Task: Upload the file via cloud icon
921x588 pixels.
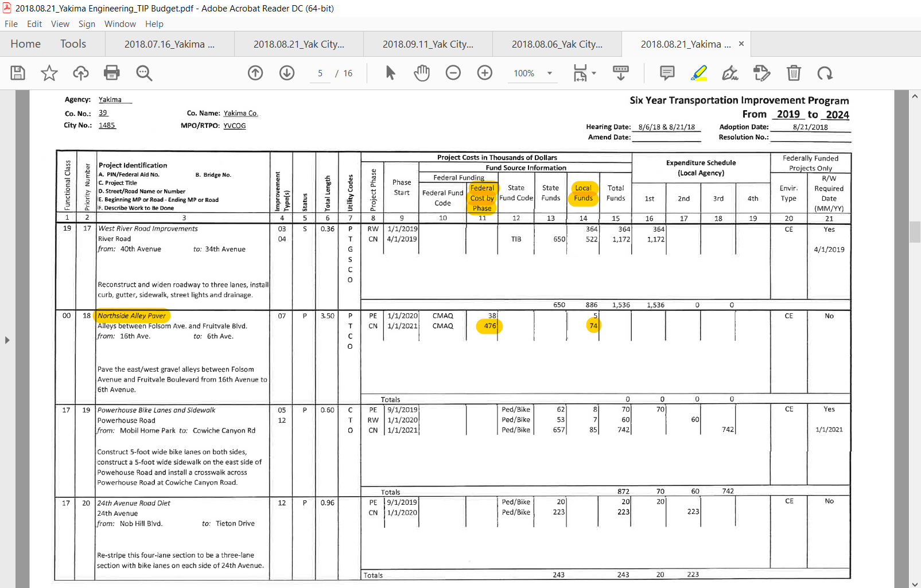Action: [81, 73]
